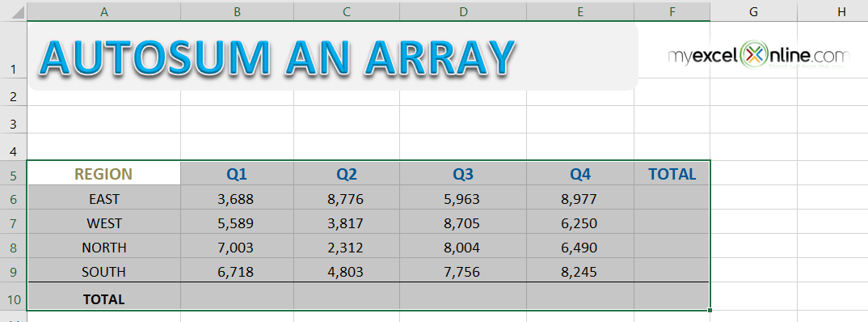The image size is (868, 322).
Task: Click cell with value 5,963
Action: pyautogui.click(x=463, y=197)
